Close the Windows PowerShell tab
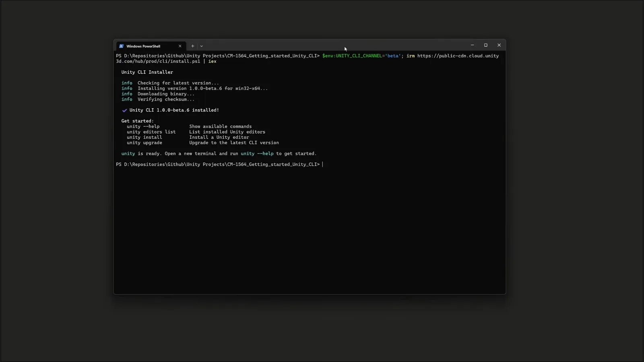The height and width of the screenshot is (362, 644). click(x=180, y=46)
